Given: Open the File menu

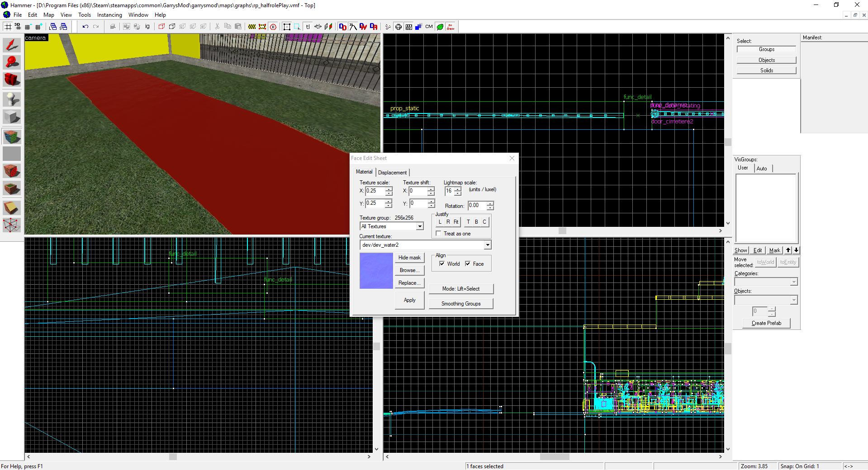Looking at the screenshot, I should pyautogui.click(x=18, y=15).
